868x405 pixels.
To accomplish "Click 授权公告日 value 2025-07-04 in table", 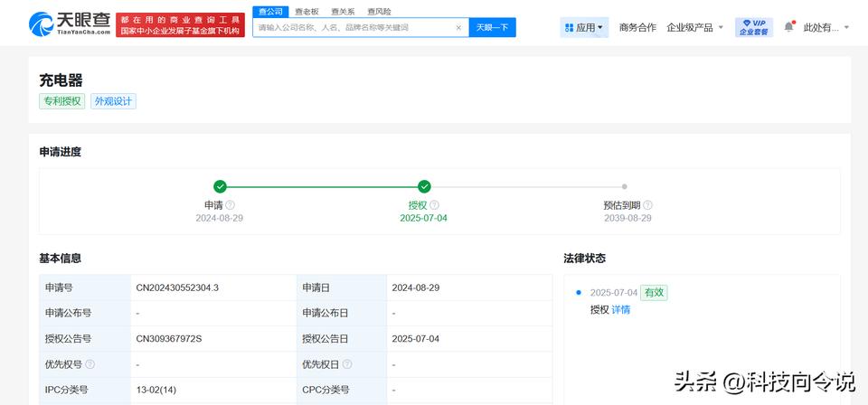I will [416, 339].
